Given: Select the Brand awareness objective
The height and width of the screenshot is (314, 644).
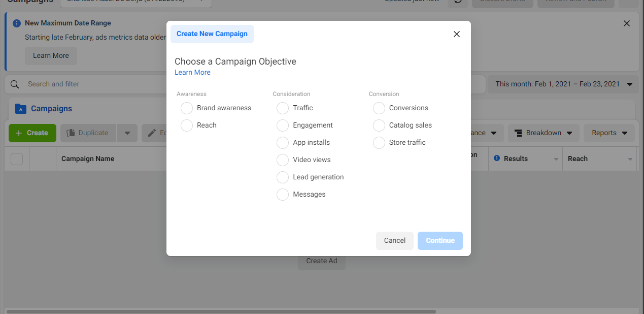Looking at the screenshot, I should point(187,108).
